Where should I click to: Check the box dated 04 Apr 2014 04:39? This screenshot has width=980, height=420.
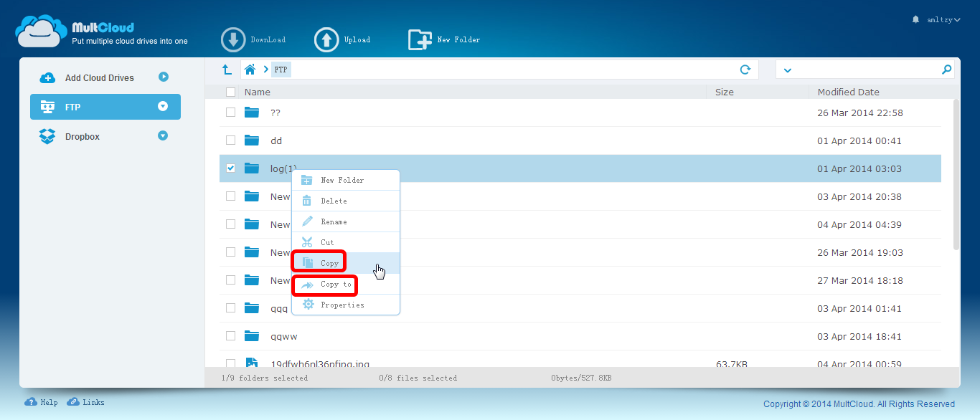pos(230,224)
